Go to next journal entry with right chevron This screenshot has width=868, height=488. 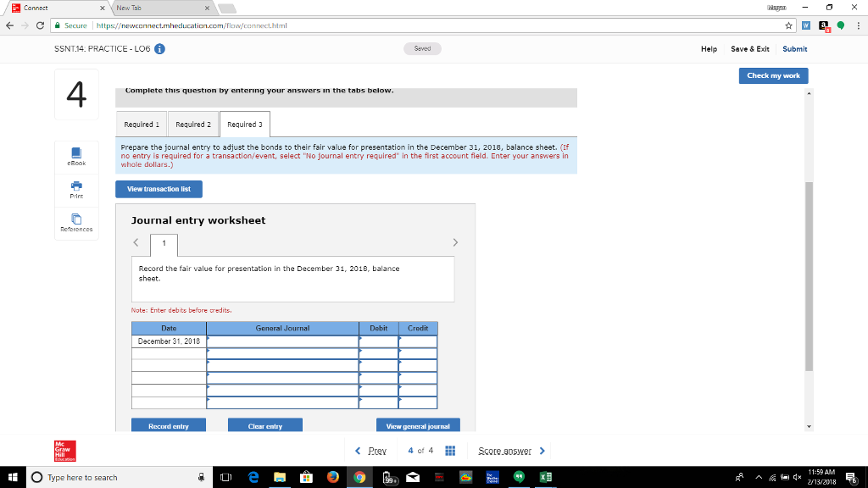(455, 242)
